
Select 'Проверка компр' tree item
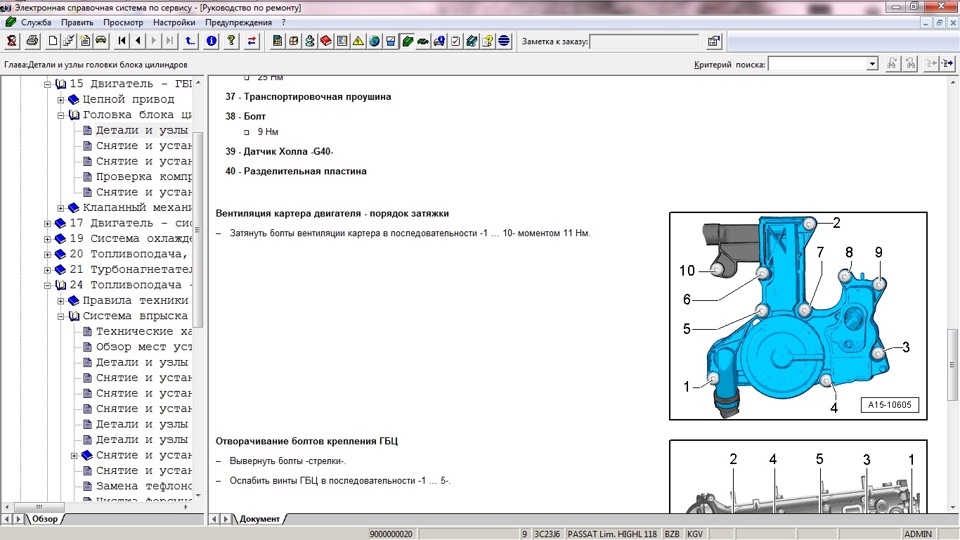pyautogui.click(x=143, y=176)
